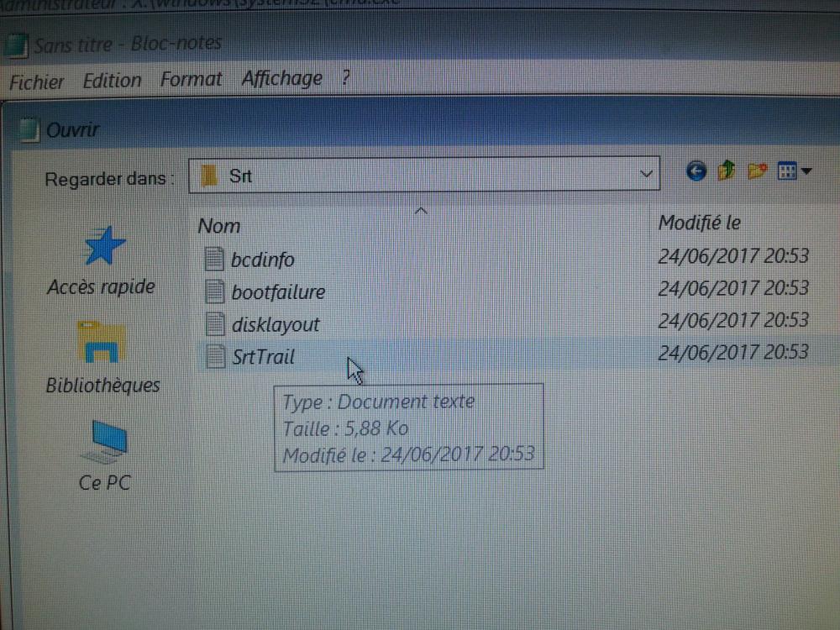Select the disklayout file
This screenshot has height=630, width=840.
276,324
